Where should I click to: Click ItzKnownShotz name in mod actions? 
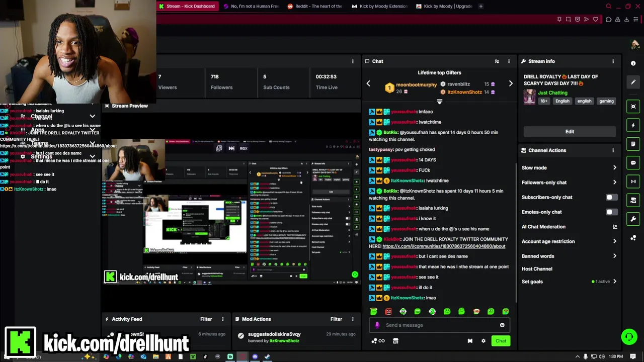point(284,341)
